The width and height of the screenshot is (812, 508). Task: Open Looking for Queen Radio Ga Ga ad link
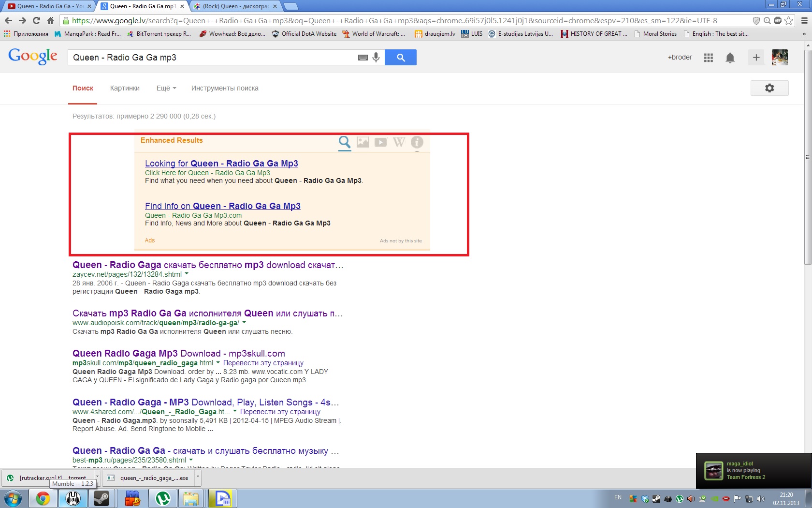(221, 164)
